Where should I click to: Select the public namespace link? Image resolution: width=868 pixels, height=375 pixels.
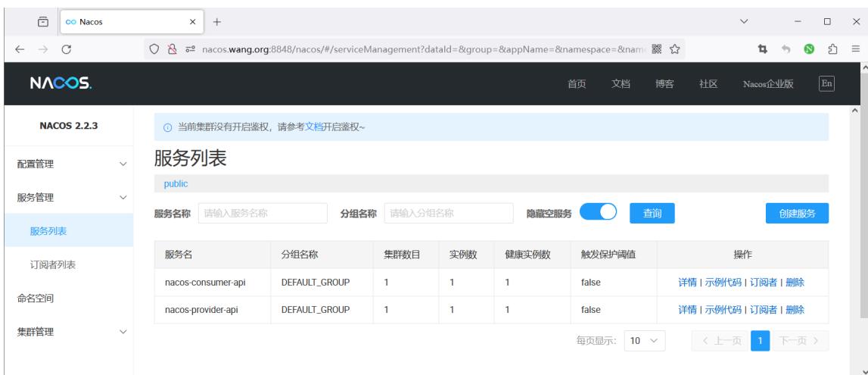[x=176, y=183]
